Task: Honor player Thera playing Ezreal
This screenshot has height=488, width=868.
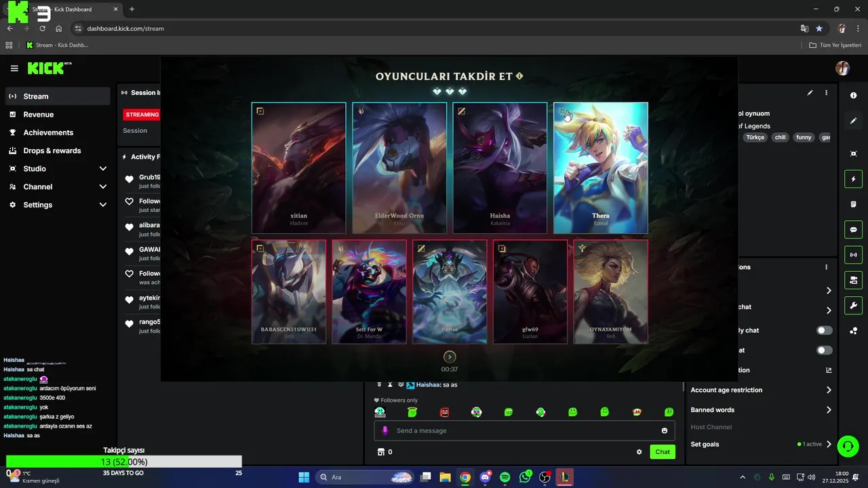Action: (601, 168)
